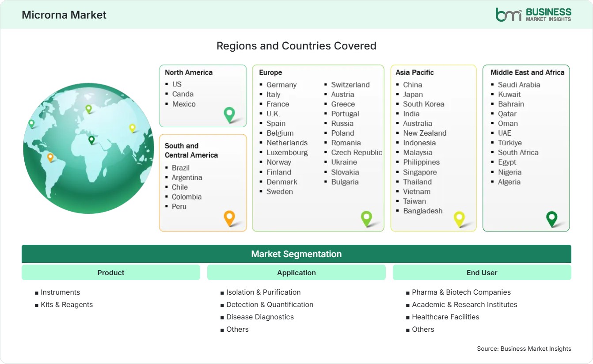Select the Product segmentation header

click(x=111, y=273)
